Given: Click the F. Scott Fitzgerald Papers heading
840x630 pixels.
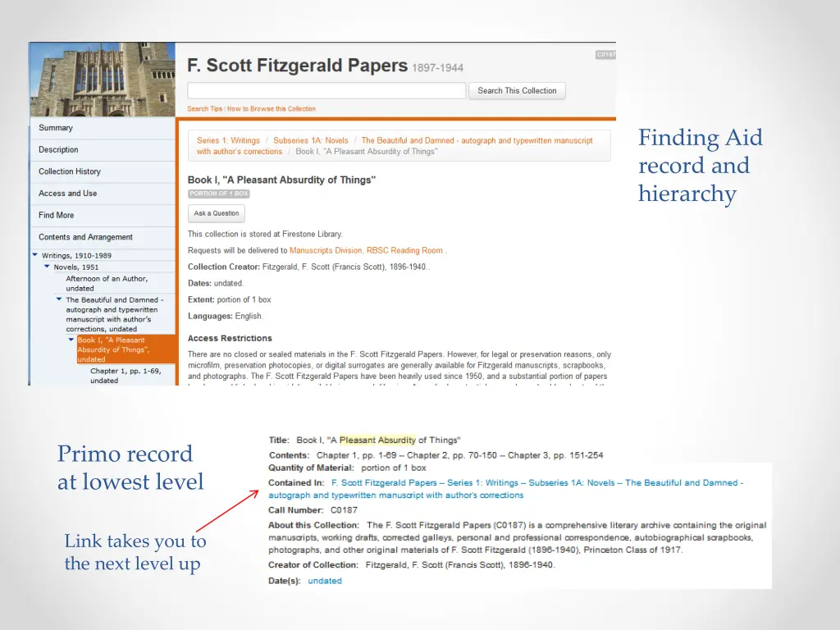Looking at the screenshot, I should point(297,66).
